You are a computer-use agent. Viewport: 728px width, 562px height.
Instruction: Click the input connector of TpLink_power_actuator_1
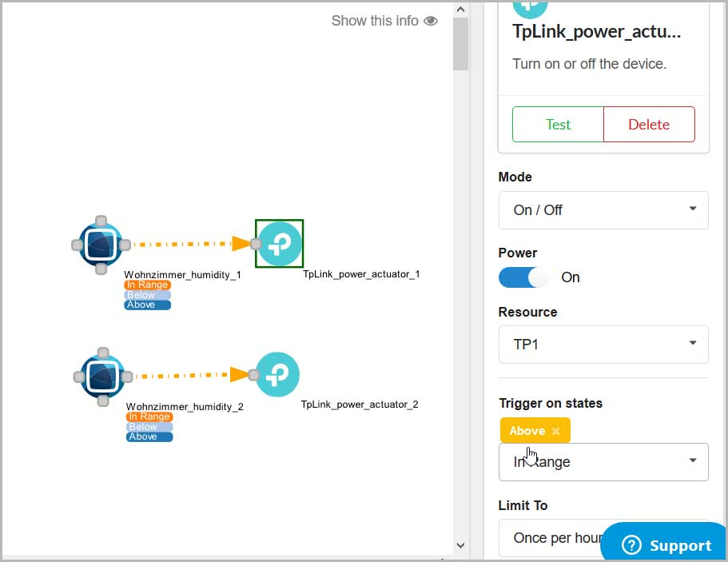click(256, 243)
